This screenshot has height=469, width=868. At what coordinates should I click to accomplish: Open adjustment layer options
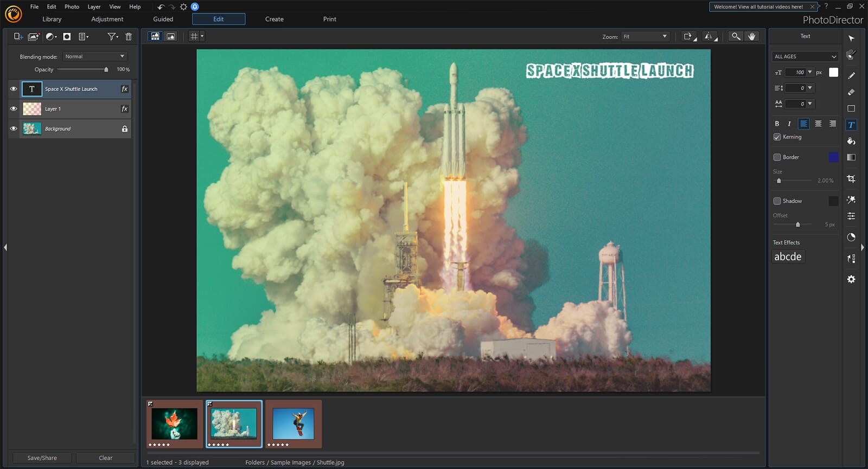[51, 36]
